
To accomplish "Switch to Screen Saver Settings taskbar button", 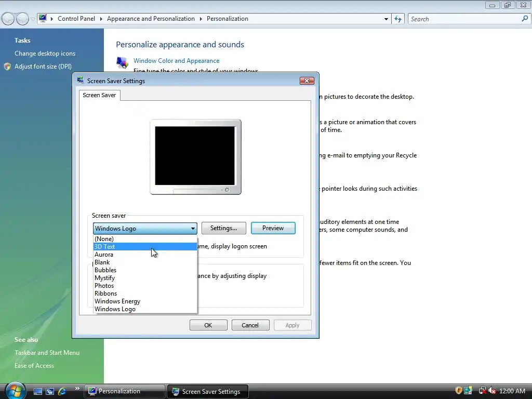I will [x=208, y=391].
